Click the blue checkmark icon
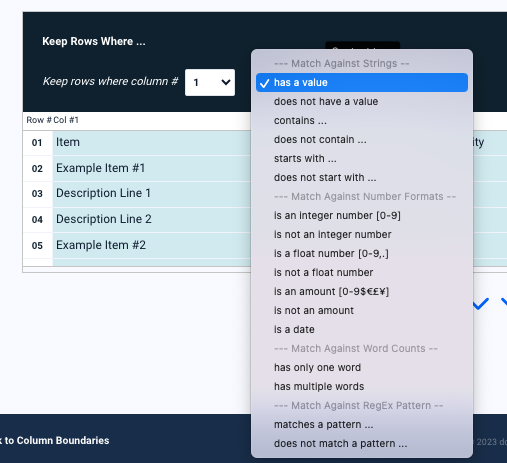Viewport: 507px width, 463px height. click(480, 303)
